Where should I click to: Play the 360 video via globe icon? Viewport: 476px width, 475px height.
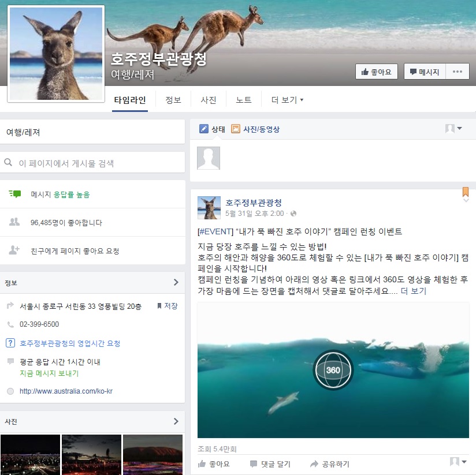[x=333, y=370]
